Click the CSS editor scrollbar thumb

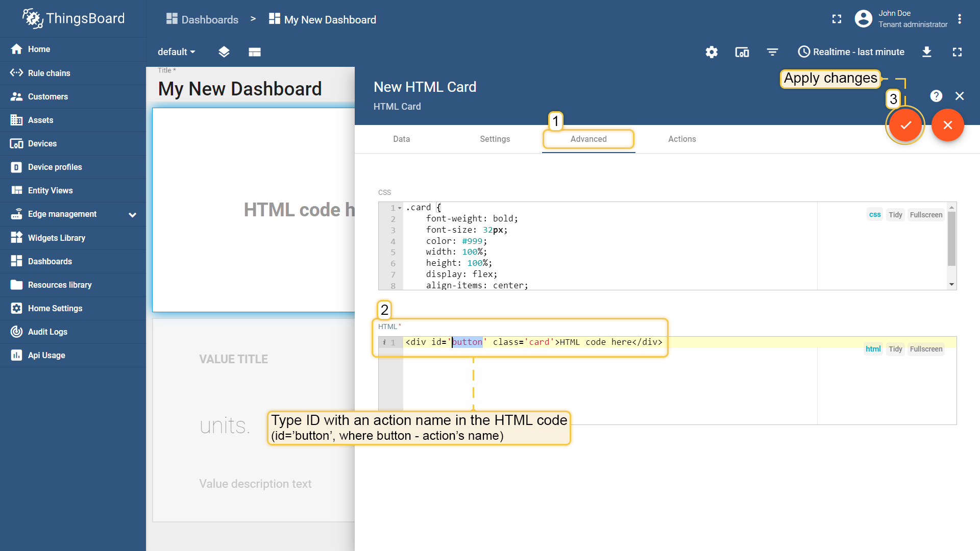click(x=951, y=239)
